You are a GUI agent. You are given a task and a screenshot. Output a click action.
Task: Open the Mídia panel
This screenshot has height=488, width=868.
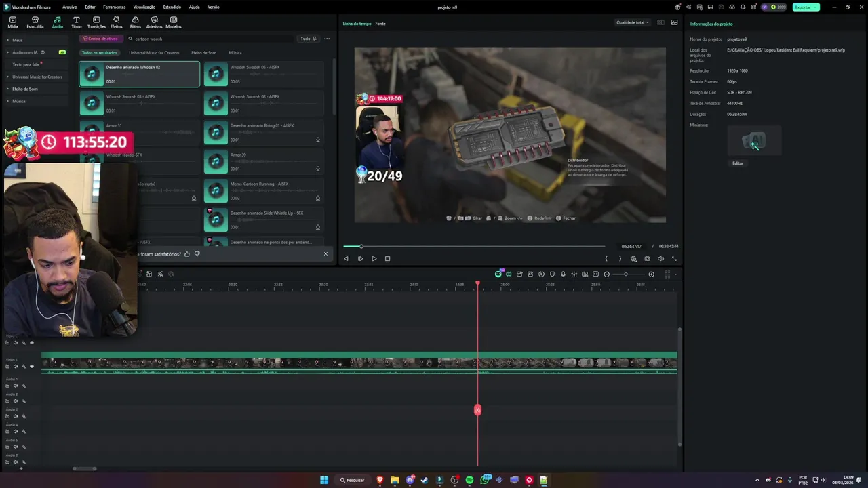tap(13, 22)
